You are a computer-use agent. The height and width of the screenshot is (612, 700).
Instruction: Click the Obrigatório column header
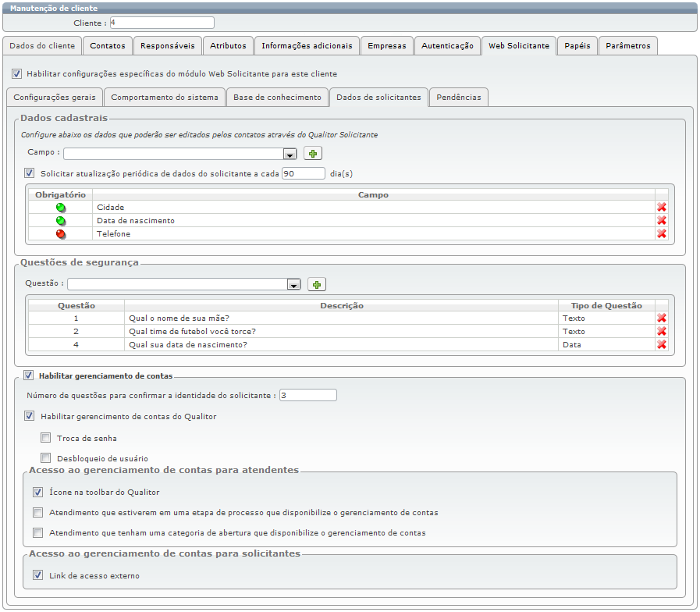click(x=60, y=195)
